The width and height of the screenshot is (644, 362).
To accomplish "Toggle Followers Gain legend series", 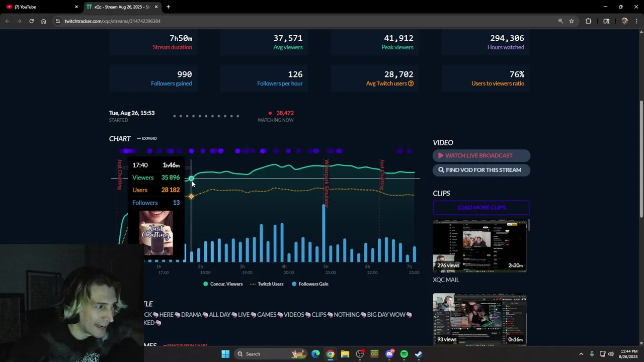I will pyautogui.click(x=310, y=284).
